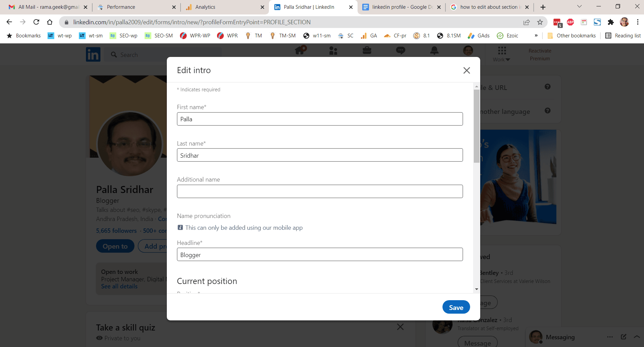Open the LinkedIn home logo
Screen dimensions: 644x347
pyautogui.click(x=93, y=54)
